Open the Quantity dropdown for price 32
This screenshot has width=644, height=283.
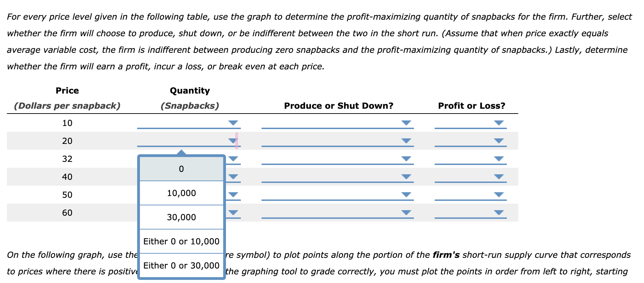233,159
